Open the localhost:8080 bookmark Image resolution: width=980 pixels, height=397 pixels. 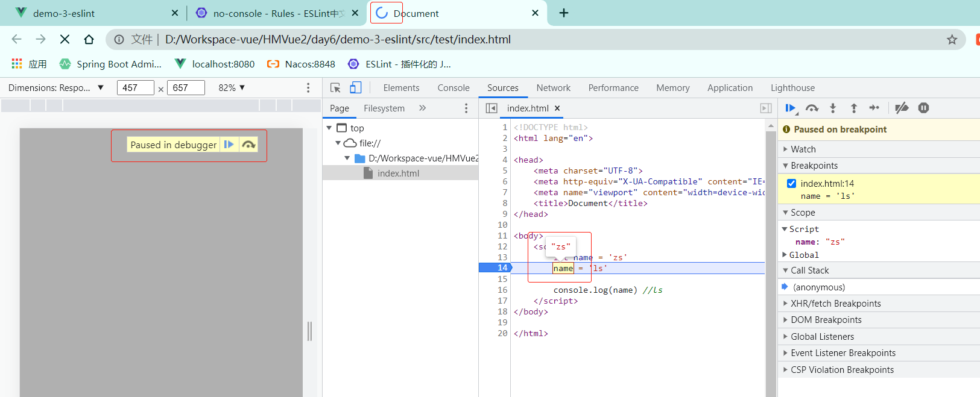pos(215,64)
